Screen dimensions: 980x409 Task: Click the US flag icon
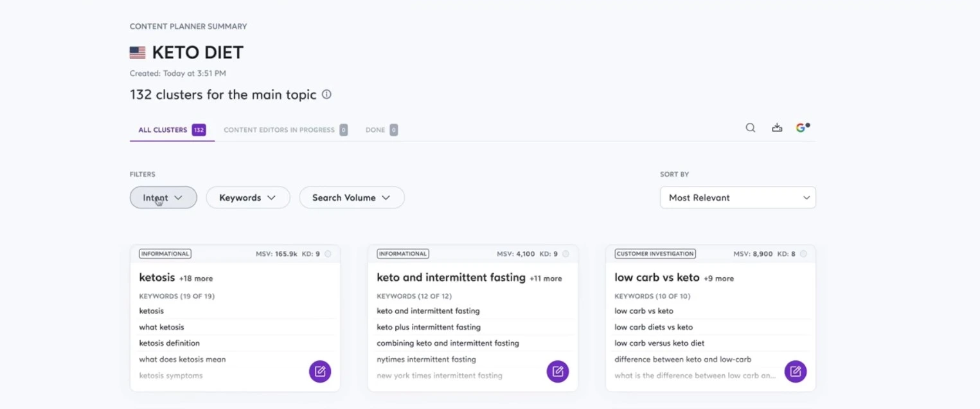(x=138, y=53)
